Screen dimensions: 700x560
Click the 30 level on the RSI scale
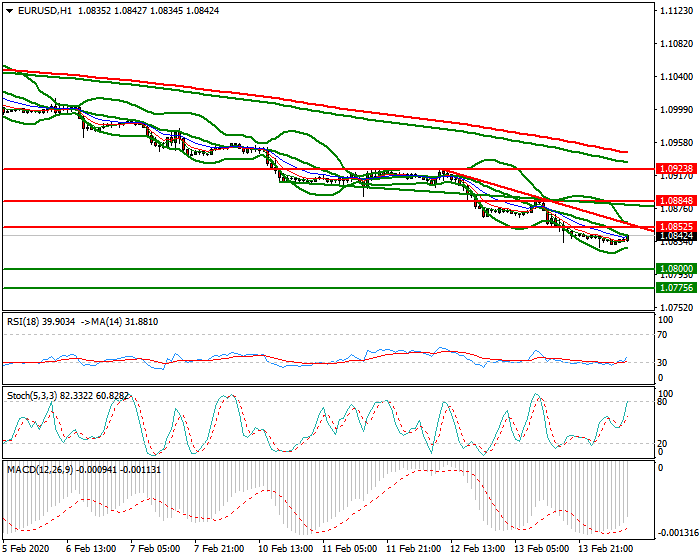point(662,363)
